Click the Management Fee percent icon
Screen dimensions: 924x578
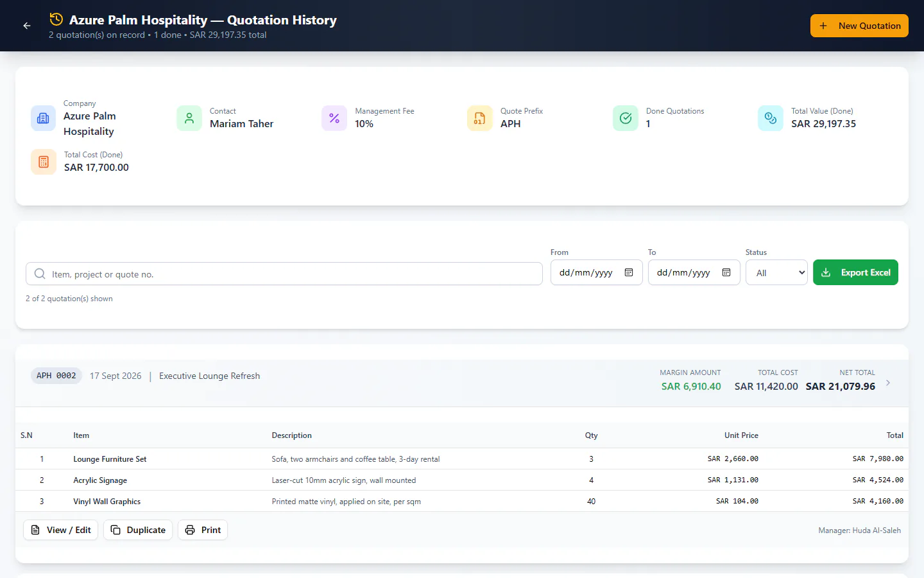click(x=334, y=118)
